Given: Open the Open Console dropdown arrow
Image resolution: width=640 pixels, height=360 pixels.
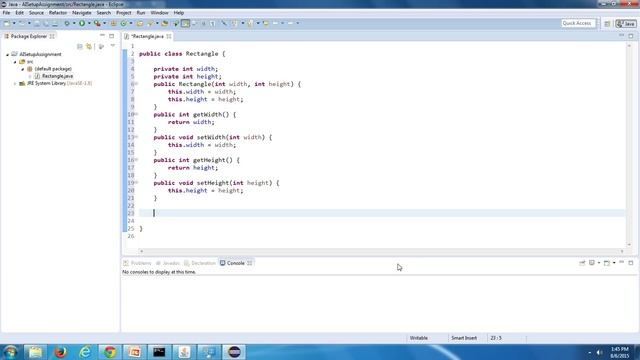Looking at the screenshot, I should coord(614,262).
